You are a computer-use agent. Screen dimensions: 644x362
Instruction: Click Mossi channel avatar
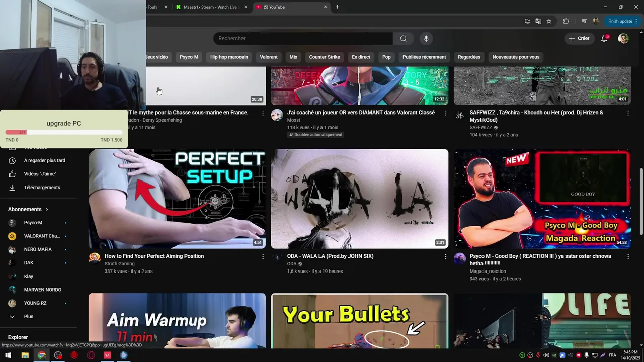pos(277,115)
